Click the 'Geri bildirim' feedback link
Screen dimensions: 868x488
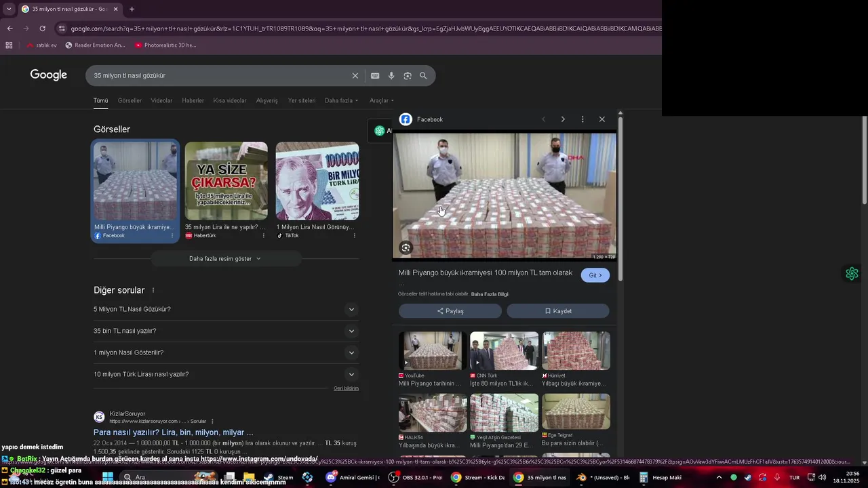[346, 388]
